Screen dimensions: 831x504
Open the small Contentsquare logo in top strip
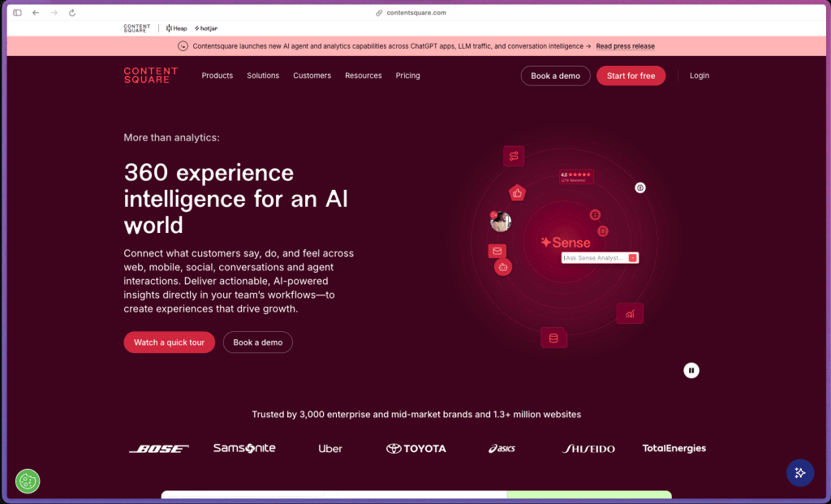pos(136,28)
